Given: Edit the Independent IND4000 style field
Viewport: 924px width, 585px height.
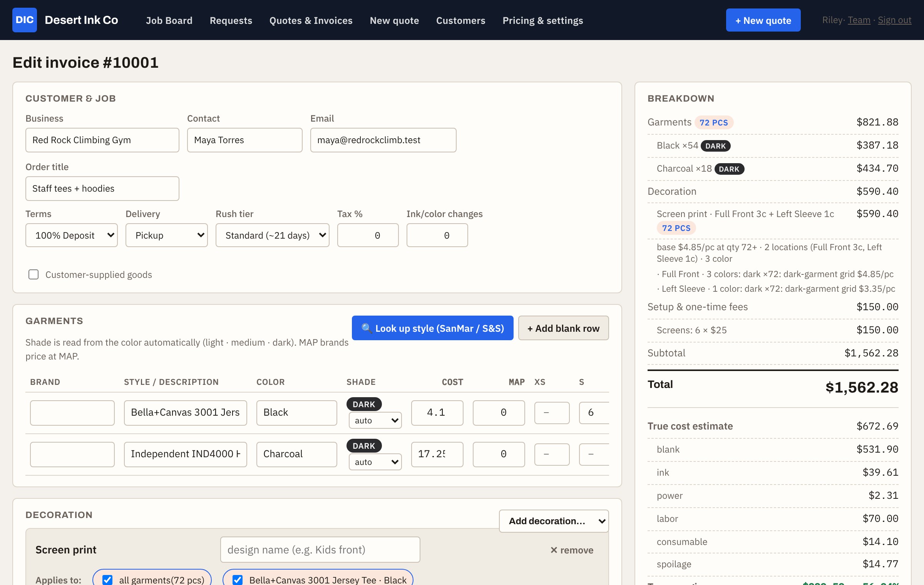Looking at the screenshot, I should click(186, 454).
